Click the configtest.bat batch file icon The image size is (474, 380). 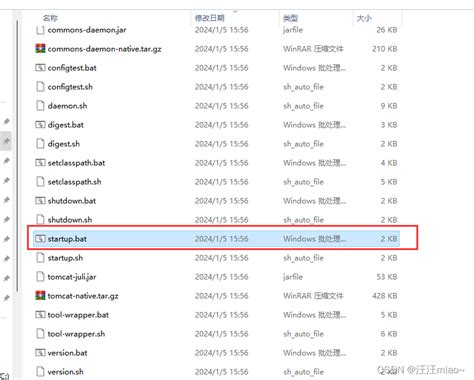[40, 68]
